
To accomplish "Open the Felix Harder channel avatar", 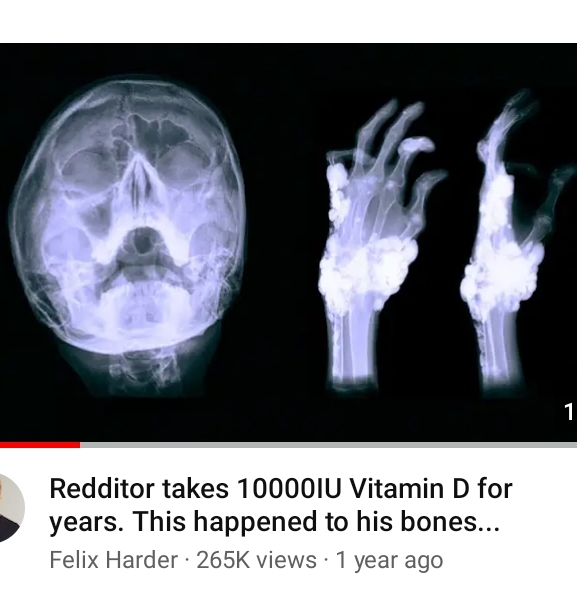I will coord(10,508).
